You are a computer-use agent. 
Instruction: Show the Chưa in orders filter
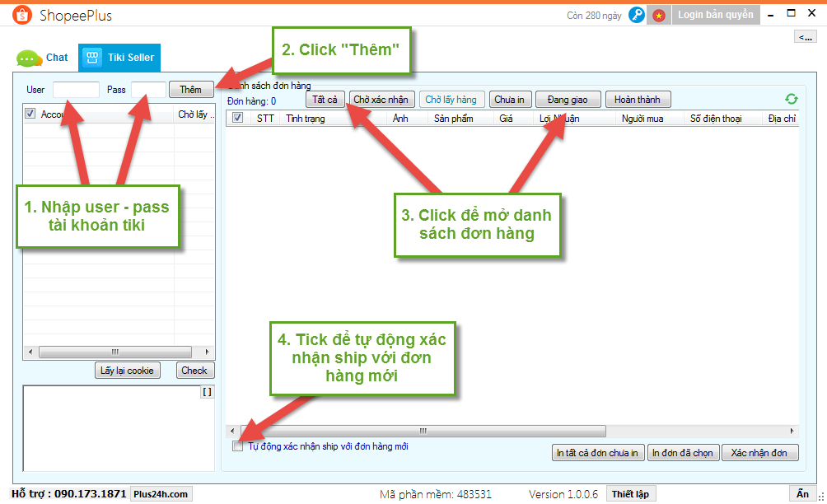point(510,100)
